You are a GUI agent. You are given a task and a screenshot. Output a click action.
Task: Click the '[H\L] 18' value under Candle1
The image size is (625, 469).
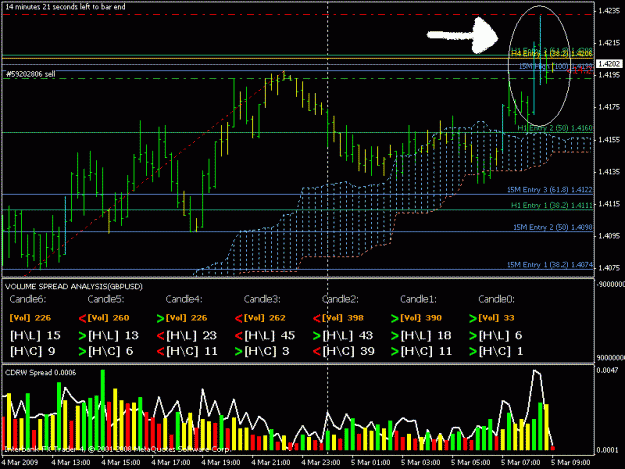(426, 336)
